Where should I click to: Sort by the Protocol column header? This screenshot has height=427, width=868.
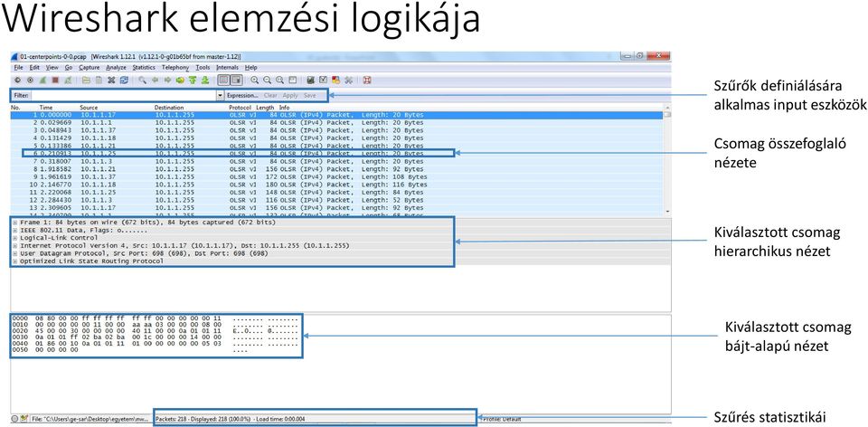[240, 107]
